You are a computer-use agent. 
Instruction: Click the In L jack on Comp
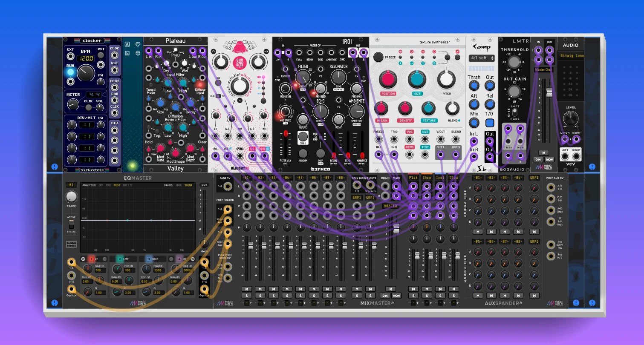click(474, 141)
